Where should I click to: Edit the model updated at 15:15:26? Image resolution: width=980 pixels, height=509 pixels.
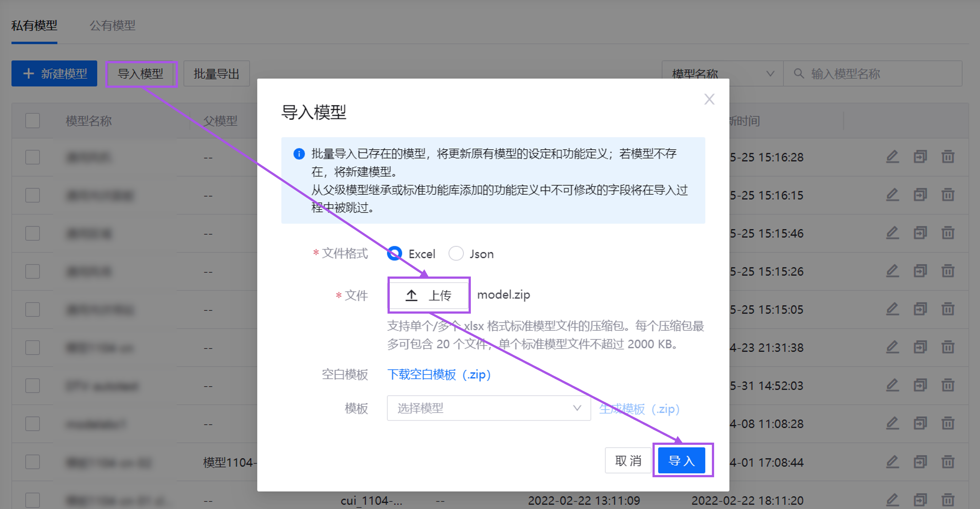(893, 271)
